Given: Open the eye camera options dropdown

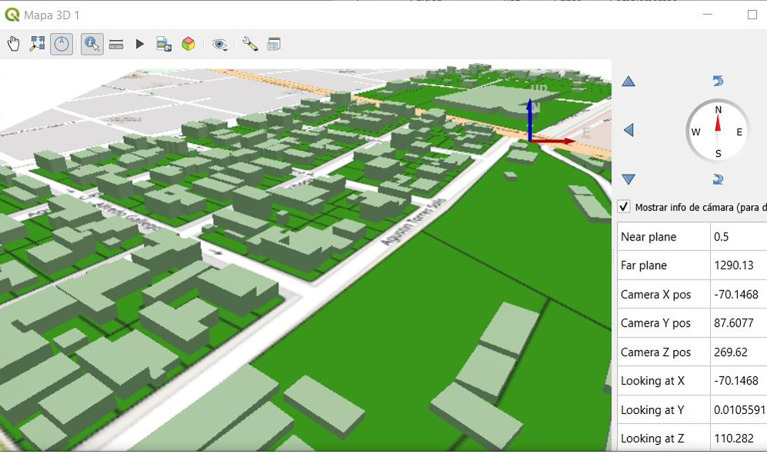Looking at the screenshot, I should (x=220, y=45).
